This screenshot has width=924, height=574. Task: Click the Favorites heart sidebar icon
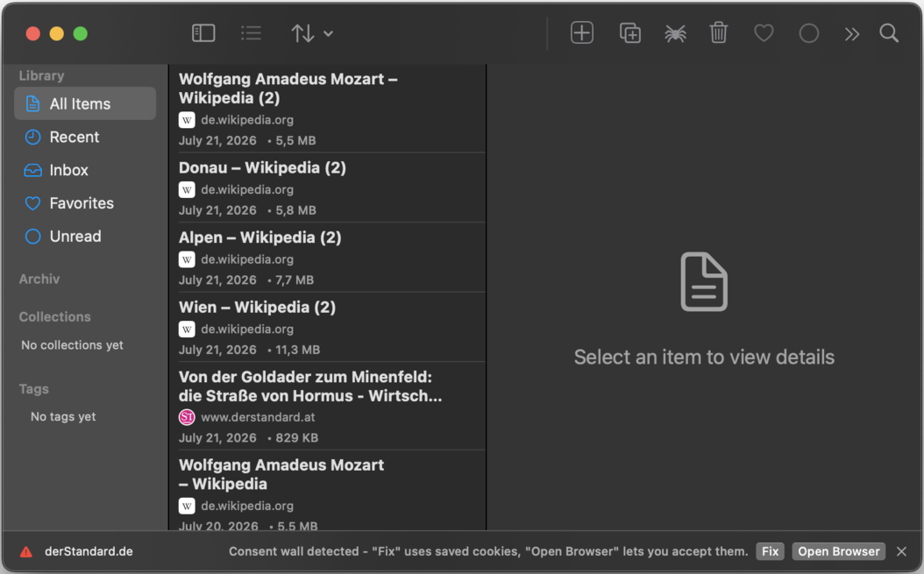tap(33, 203)
